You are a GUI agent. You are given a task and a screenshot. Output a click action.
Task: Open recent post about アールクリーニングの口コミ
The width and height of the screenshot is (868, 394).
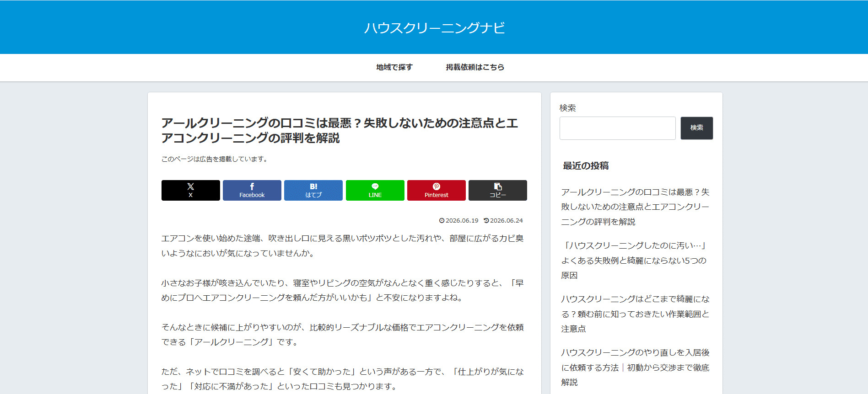tap(635, 207)
